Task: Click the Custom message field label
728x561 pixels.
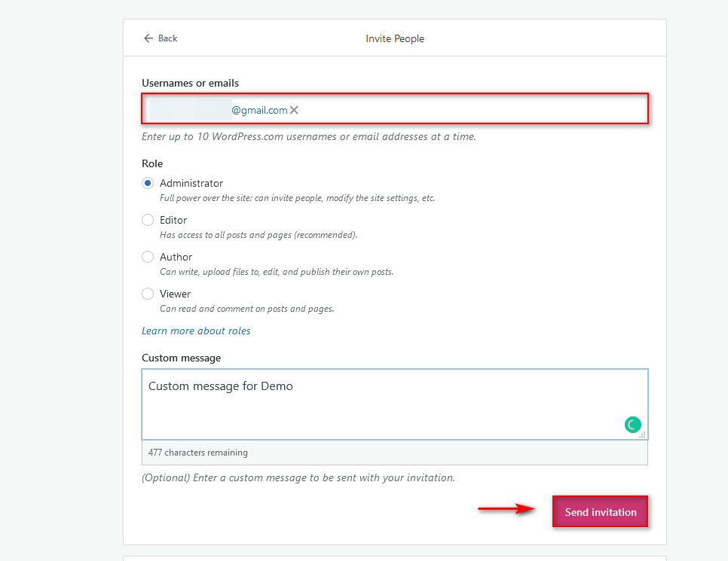Action: click(x=181, y=358)
